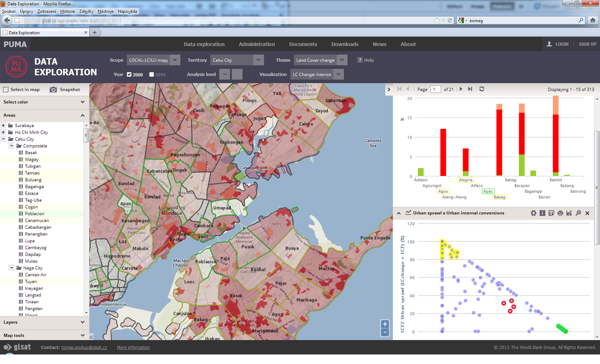The image size is (600, 364).
Task: Enable the 2010 year checkbox
Action: [x=152, y=75]
